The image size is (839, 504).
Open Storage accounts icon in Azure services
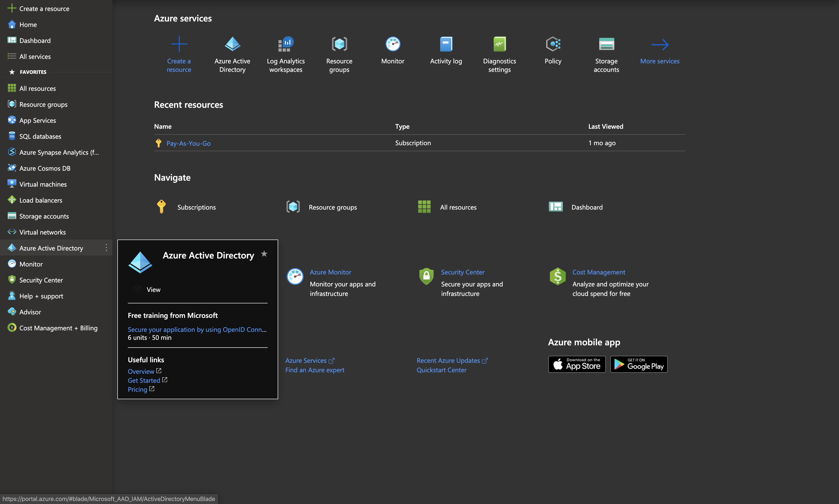[x=606, y=44]
